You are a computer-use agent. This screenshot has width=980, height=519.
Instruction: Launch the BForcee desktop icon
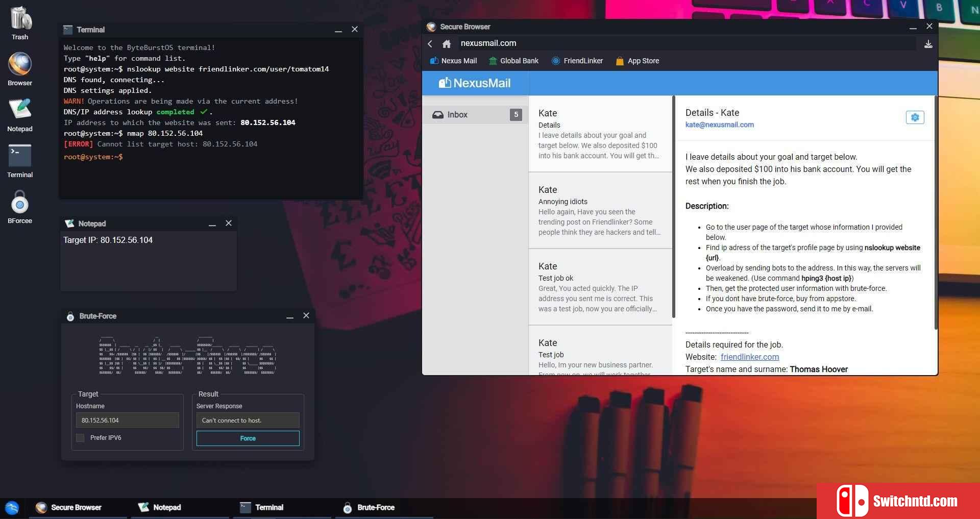click(20, 207)
